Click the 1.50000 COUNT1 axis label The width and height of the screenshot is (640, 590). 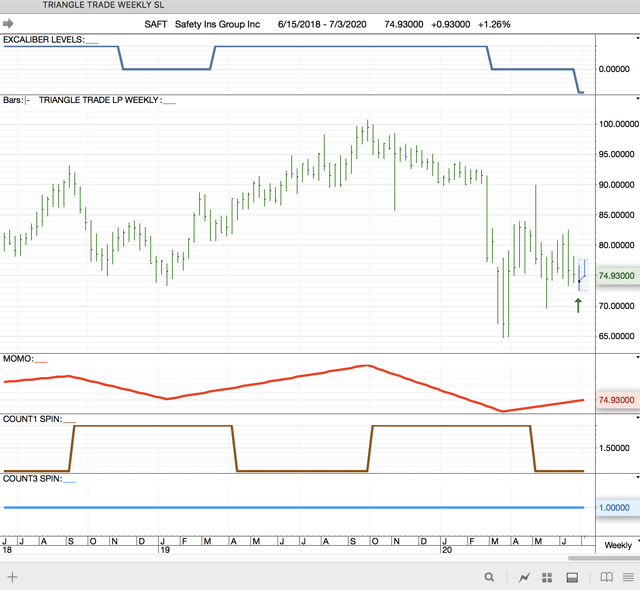click(x=614, y=448)
